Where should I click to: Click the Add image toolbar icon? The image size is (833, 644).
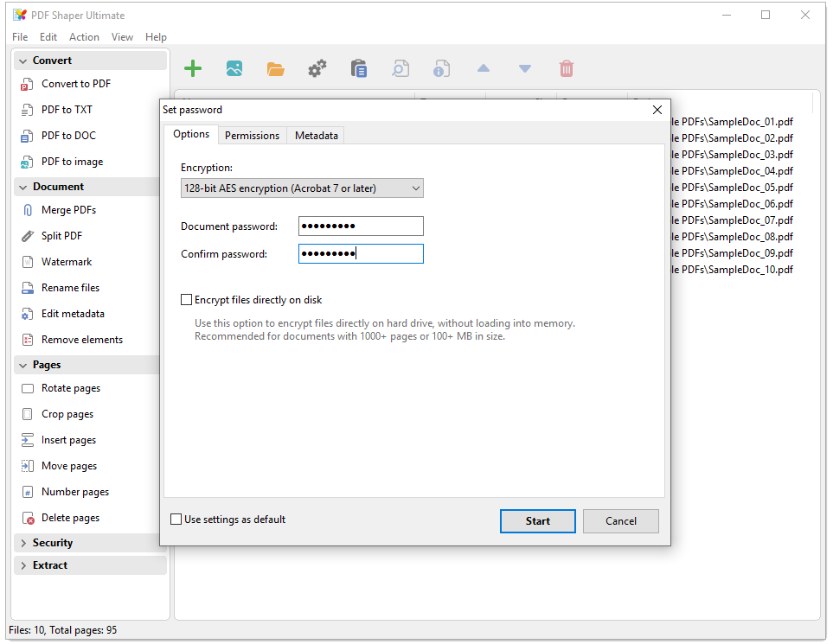tap(234, 69)
